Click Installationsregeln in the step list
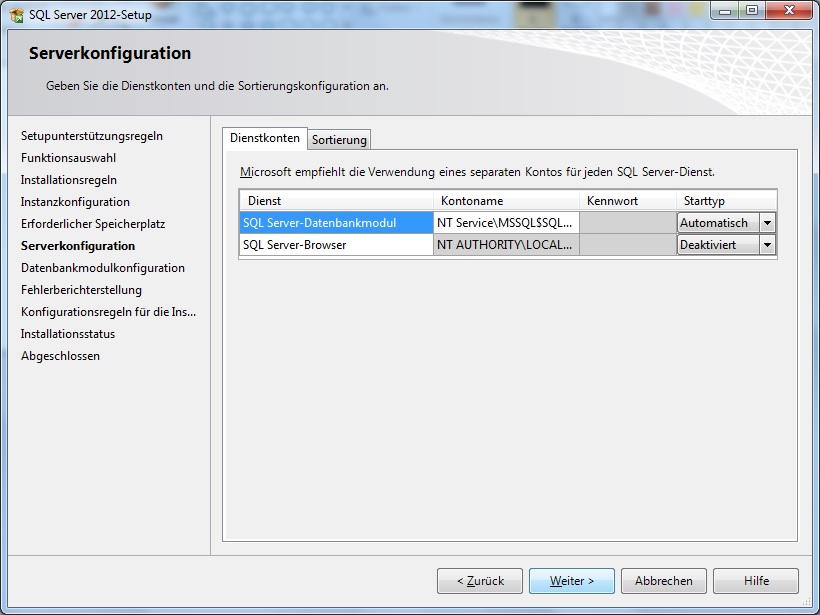The width and height of the screenshot is (820, 615). 69,180
